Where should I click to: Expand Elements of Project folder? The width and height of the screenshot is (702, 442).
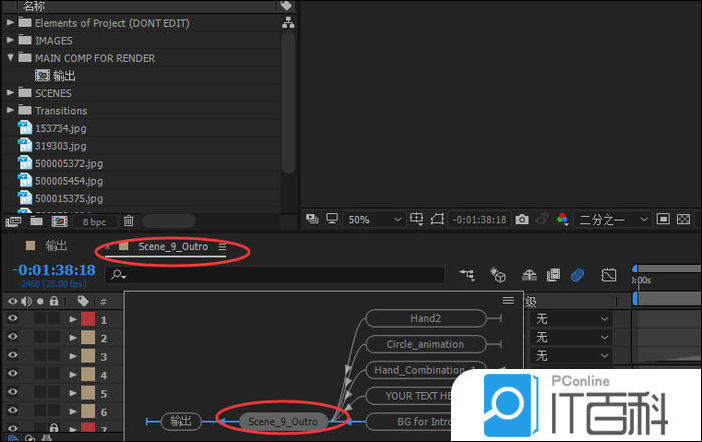[x=10, y=22]
